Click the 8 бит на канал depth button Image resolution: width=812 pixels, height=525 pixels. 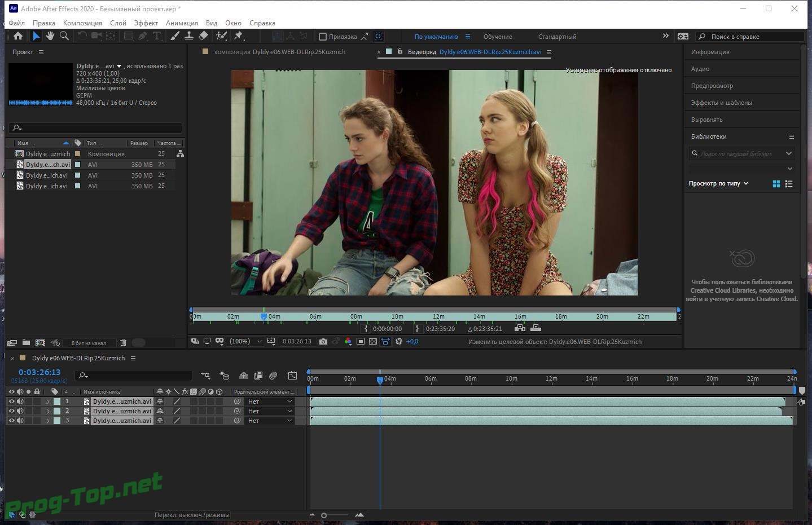89,343
